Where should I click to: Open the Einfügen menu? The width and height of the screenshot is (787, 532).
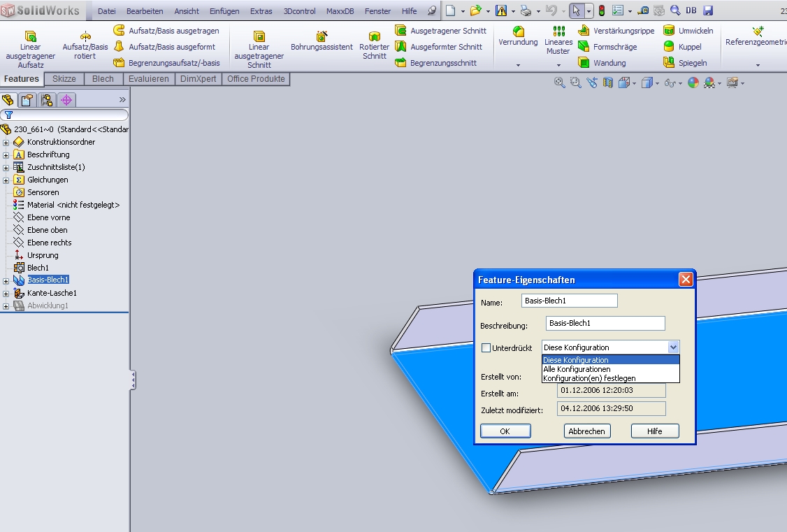click(x=224, y=11)
